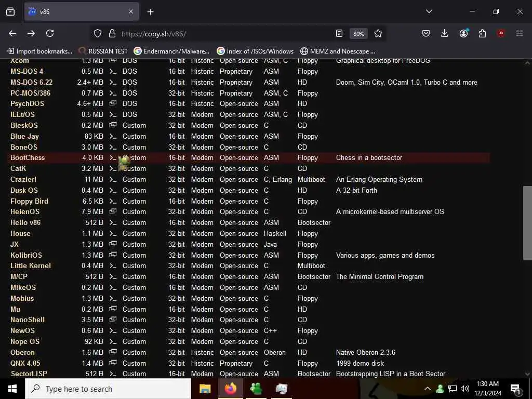Click page vertical scrollbar thumb

pyautogui.click(x=527, y=222)
